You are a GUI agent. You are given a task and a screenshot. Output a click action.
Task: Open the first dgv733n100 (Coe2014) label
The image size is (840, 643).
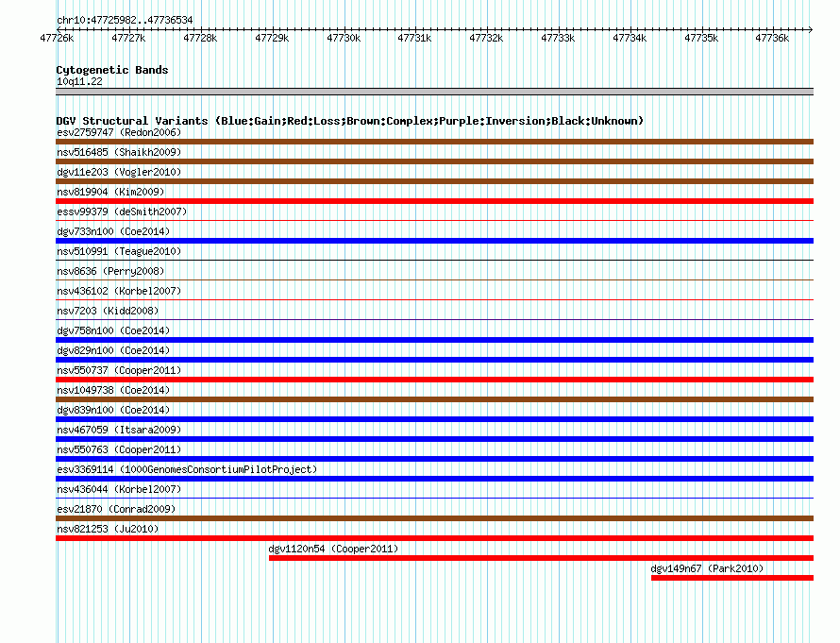[113, 231]
